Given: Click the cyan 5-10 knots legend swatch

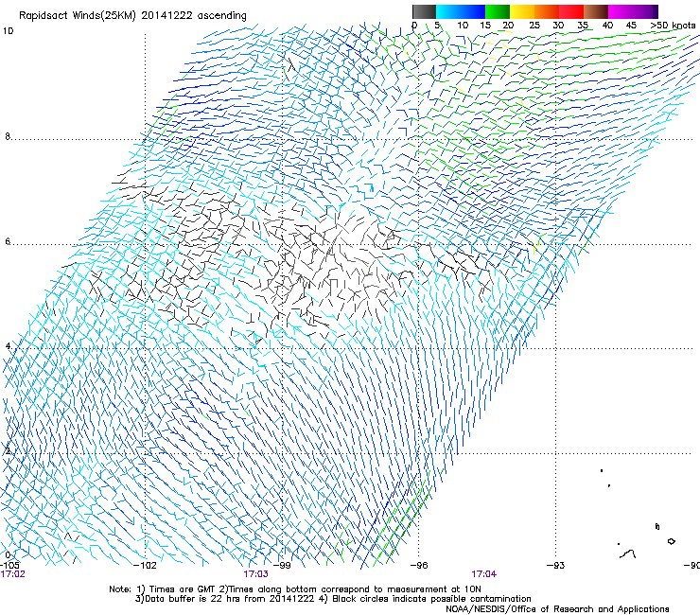Looking at the screenshot, I should 448,11.
